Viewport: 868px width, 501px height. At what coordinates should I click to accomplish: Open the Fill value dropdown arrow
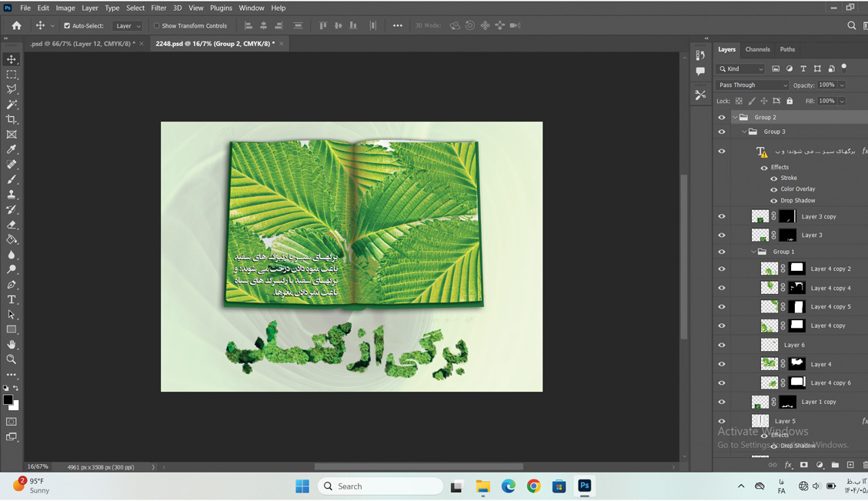click(x=842, y=102)
